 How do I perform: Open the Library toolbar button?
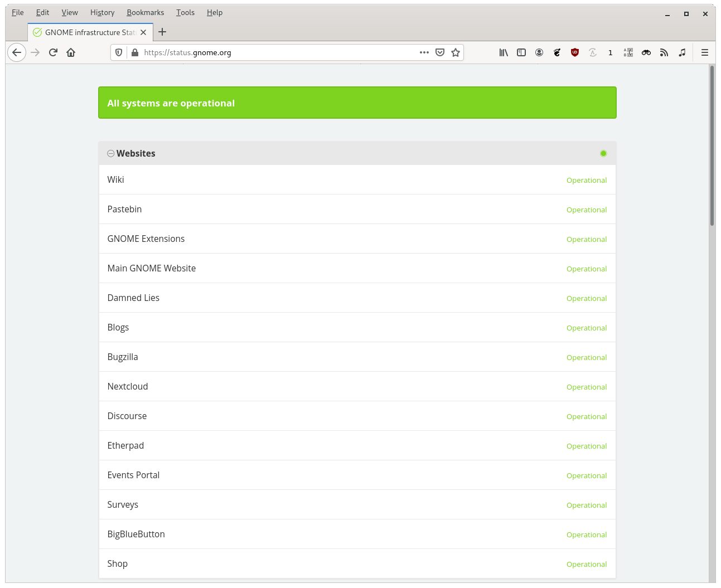[504, 52]
